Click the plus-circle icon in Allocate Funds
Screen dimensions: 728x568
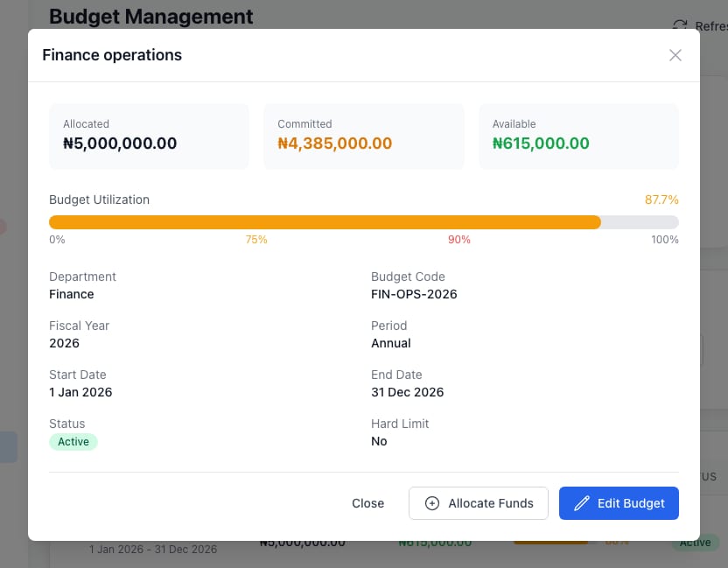click(x=431, y=503)
